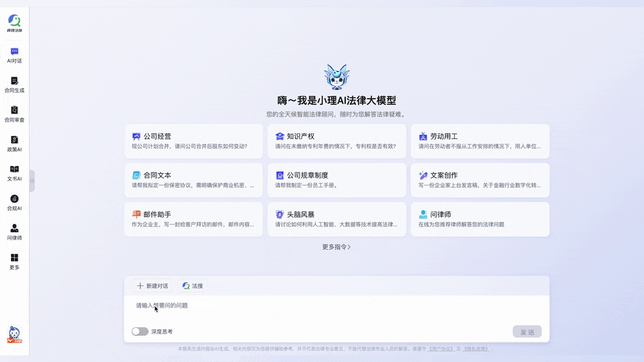Click the SVIP mascot avatar at bottom left
This screenshot has height=362, width=644.
tap(14, 334)
